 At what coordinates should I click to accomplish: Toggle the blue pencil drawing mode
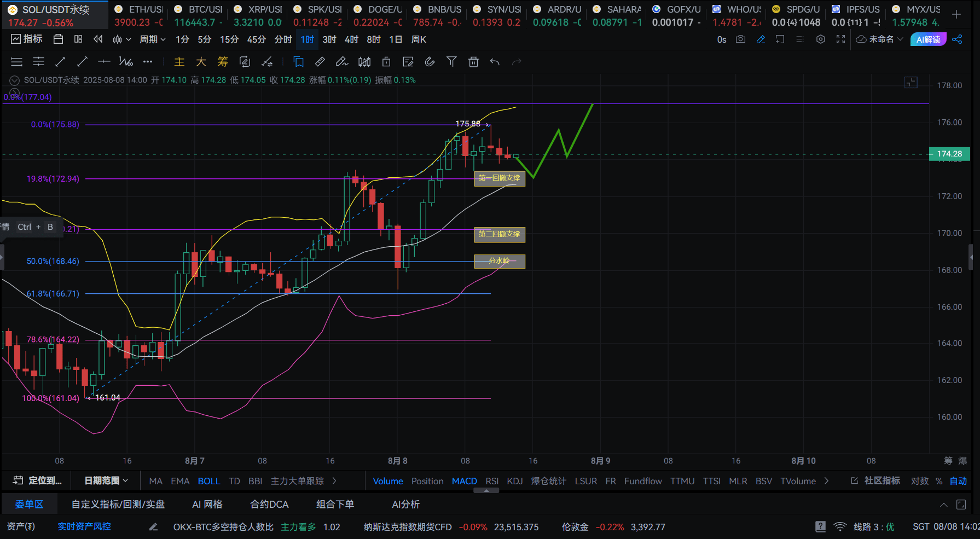point(761,39)
